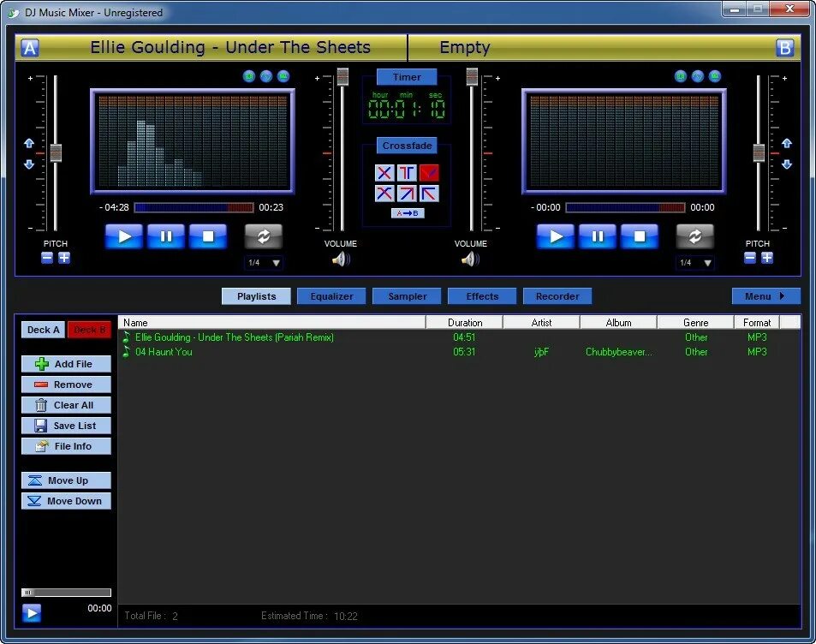Image resolution: width=816 pixels, height=644 pixels.
Task: Play preview with bottom-left play button
Action: pos(32,613)
